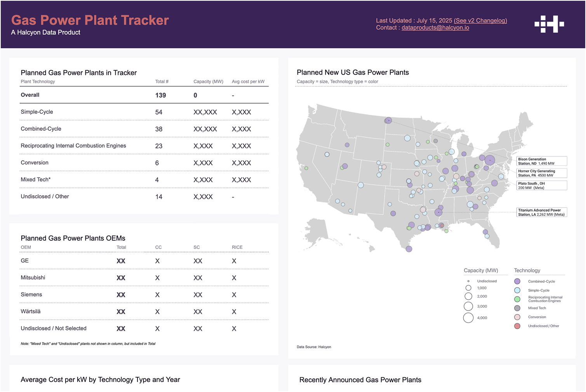Select the Simple-Cycle legend color swatch
Viewport: 586px width, 392px height.
pyautogui.click(x=517, y=290)
